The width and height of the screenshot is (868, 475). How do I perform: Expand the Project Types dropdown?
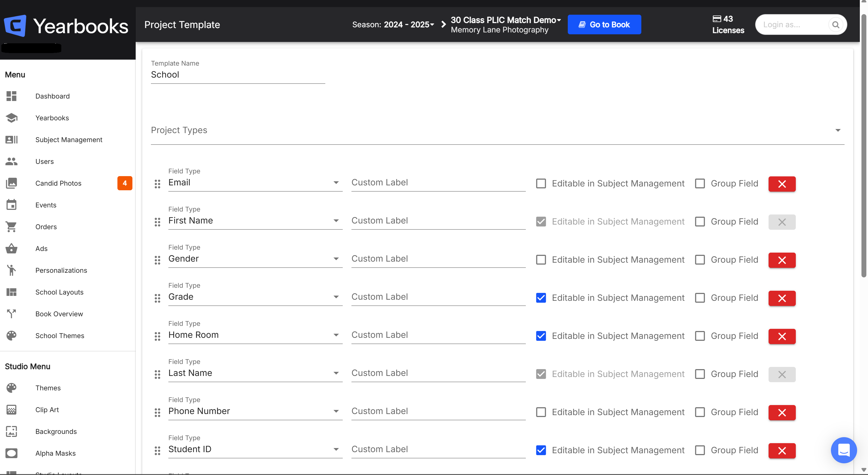tap(498, 130)
